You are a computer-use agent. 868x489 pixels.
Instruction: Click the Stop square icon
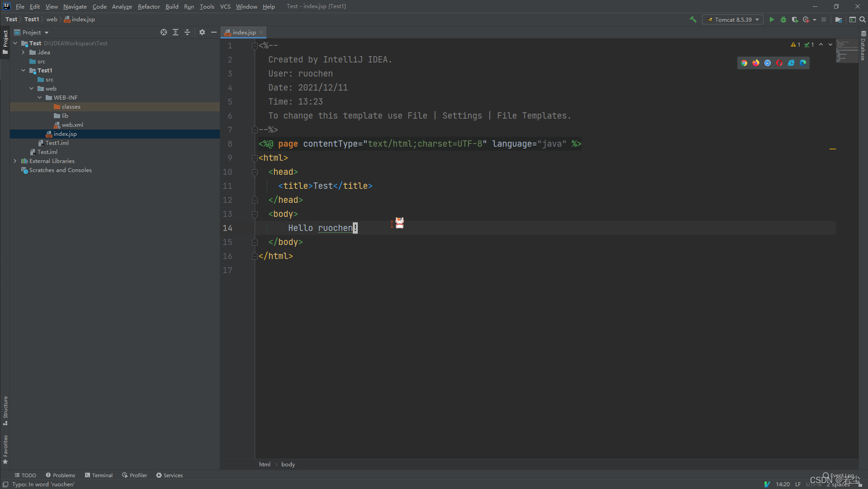click(x=824, y=19)
